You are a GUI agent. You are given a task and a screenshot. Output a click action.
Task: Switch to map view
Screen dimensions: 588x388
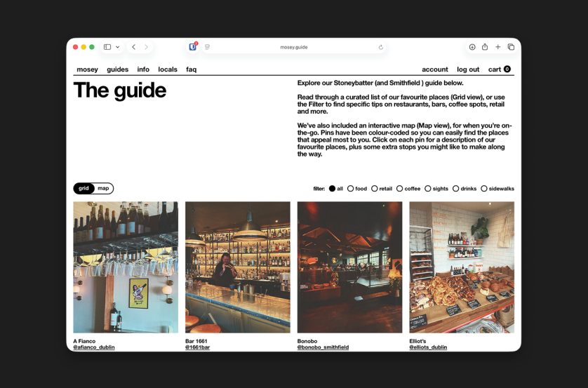(x=103, y=188)
